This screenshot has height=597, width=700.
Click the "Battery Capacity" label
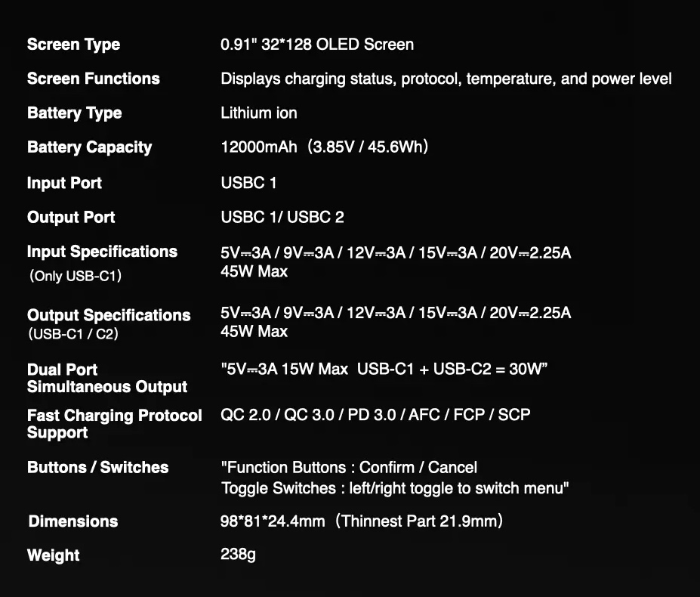click(89, 147)
